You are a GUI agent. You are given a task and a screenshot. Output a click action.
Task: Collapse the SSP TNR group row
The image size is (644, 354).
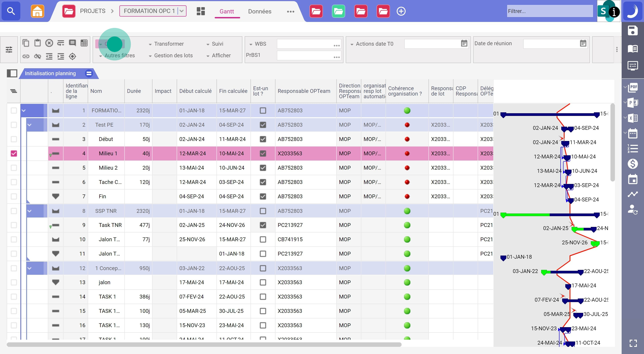(x=30, y=211)
